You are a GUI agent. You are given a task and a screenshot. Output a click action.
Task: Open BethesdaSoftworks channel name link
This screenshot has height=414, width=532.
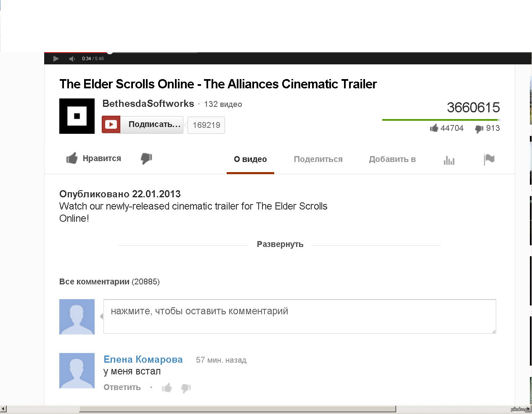click(148, 103)
